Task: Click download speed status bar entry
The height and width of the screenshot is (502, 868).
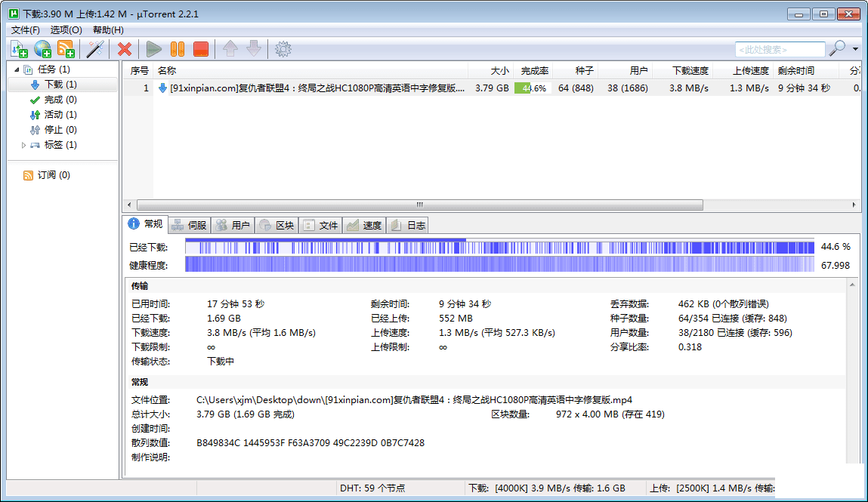Action: pyautogui.click(x=547, y=488)
